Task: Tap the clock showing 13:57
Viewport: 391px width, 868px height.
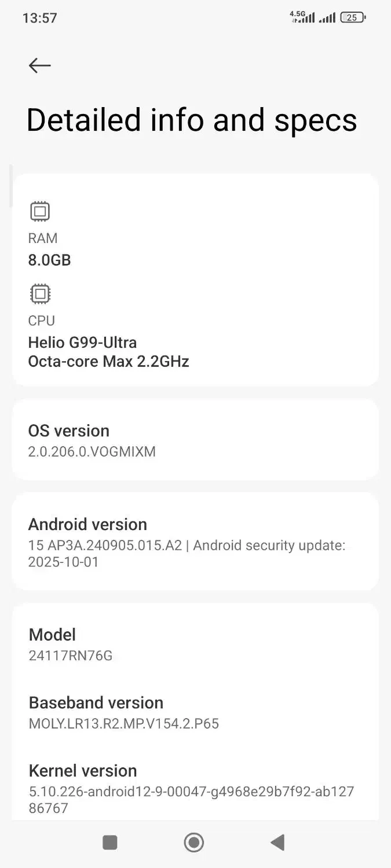Action: click(40, 18)
